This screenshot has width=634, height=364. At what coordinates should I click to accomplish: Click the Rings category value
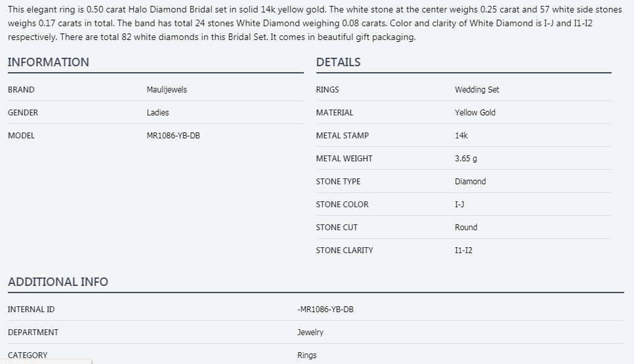coord(306,355)
